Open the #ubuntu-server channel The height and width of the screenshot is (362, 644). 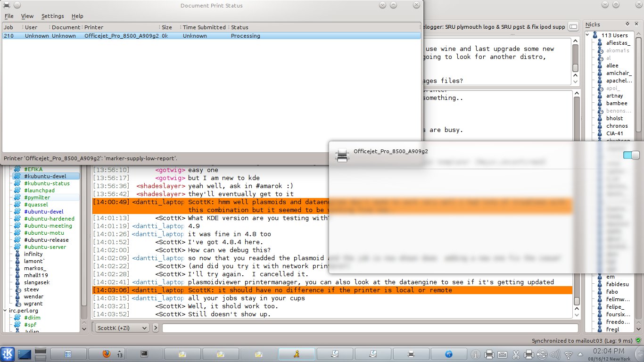coord(45,247)
